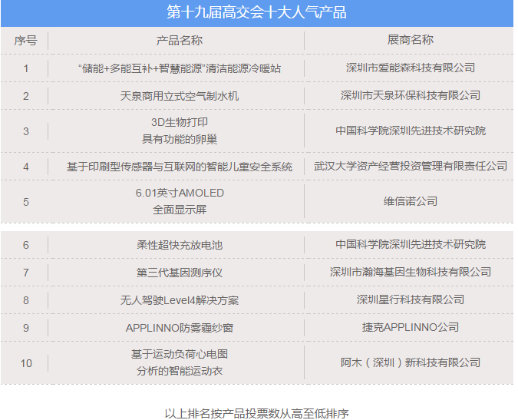518x420 pixels.
Task: Click 中国科学院深圳先进技术研究院 in row 6
Action: 411,244
